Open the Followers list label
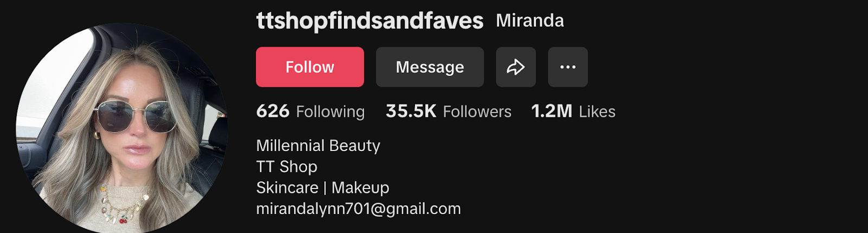This screenshot has height=233, width=868. click(x=477, y=111)
